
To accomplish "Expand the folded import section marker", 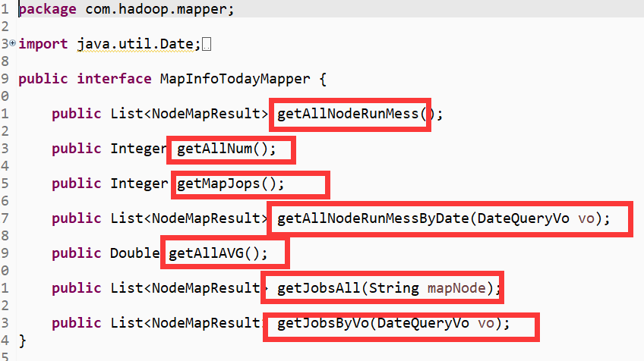I will click(12, 45).
